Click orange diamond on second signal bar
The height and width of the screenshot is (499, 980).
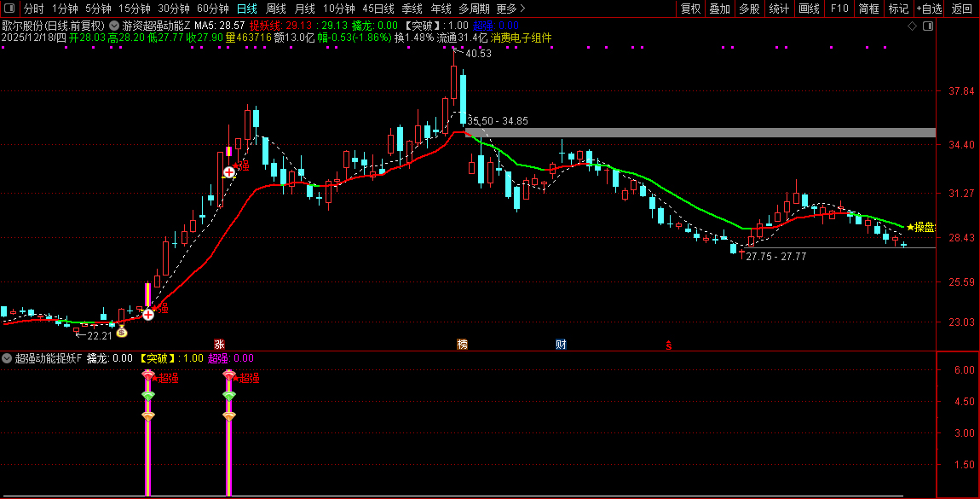(x=229, y=416)
